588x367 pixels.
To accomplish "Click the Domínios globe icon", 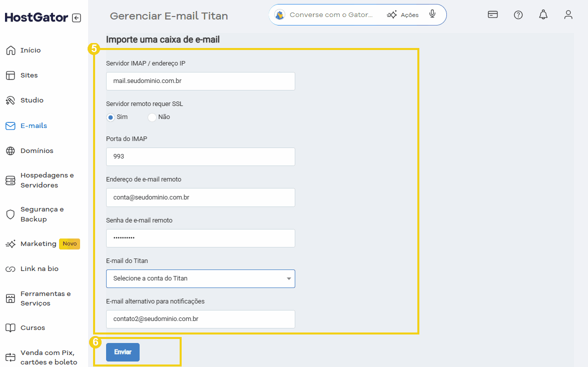I will 11,150.
